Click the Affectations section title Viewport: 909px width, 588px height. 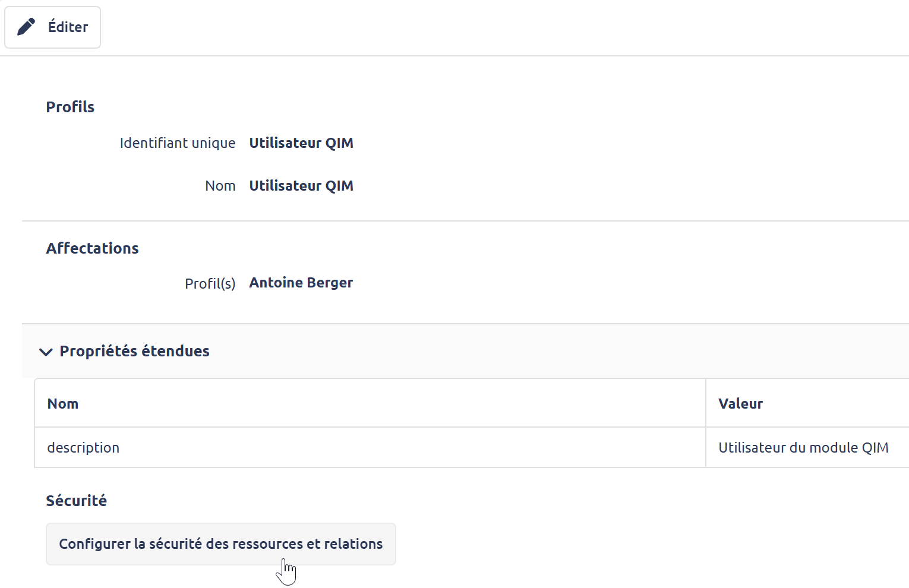coord(92,248)
